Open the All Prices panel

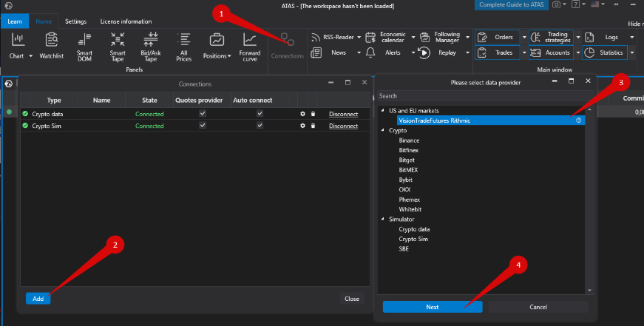coord(183,47)
